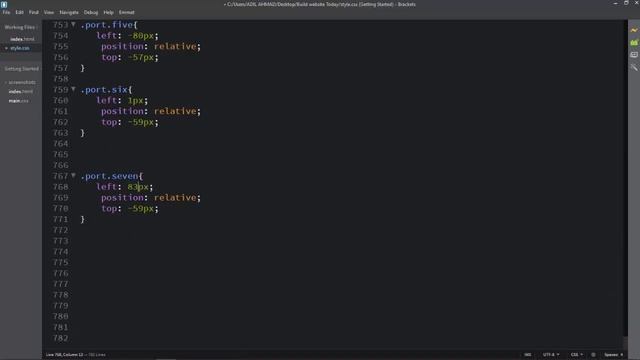This screenshot has height=360, width=640.
Task: Click the cursor position text in status bar
Action: pyautogui.click(x=64, y=355)
